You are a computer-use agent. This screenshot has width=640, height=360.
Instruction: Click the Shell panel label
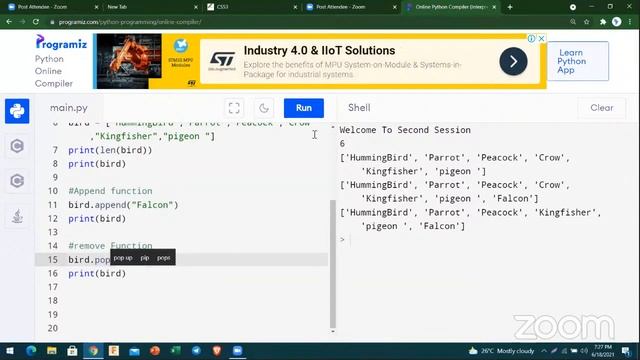click(359, 108)
